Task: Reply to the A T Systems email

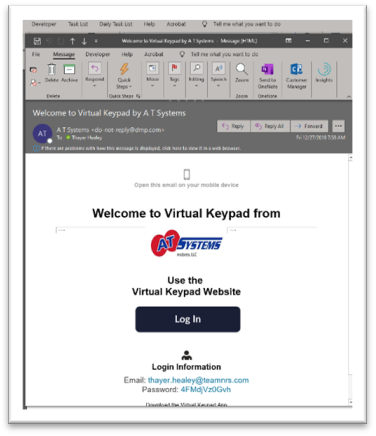Action: coord(234,126)
